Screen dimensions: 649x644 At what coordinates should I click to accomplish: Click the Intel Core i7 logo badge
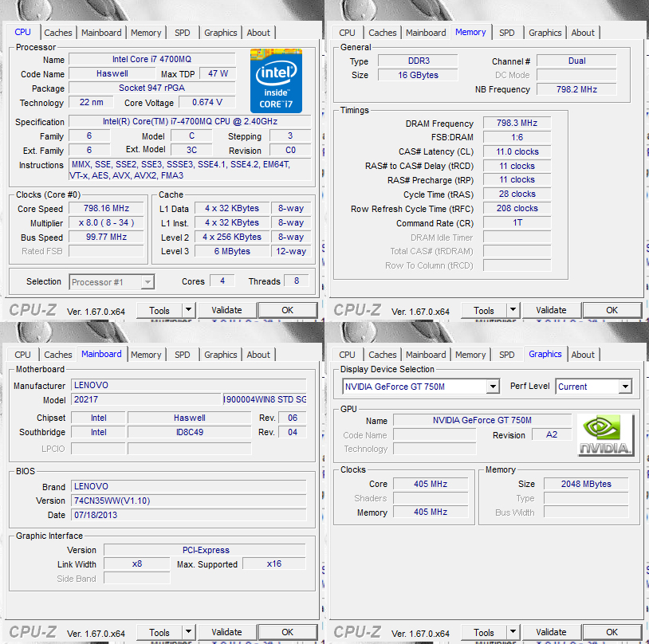[x=276, y=80]
